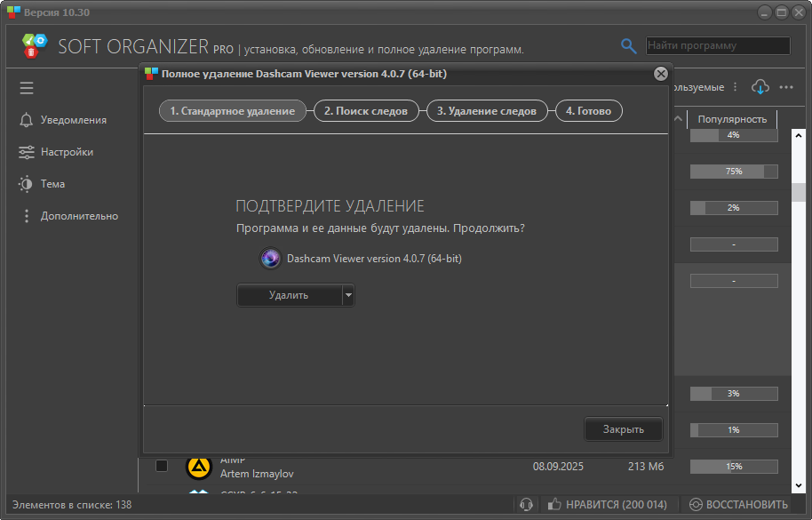The image size is (812, 520).
Task: Open the hamburger menu in the sidebar
Action: click(27, 88)
